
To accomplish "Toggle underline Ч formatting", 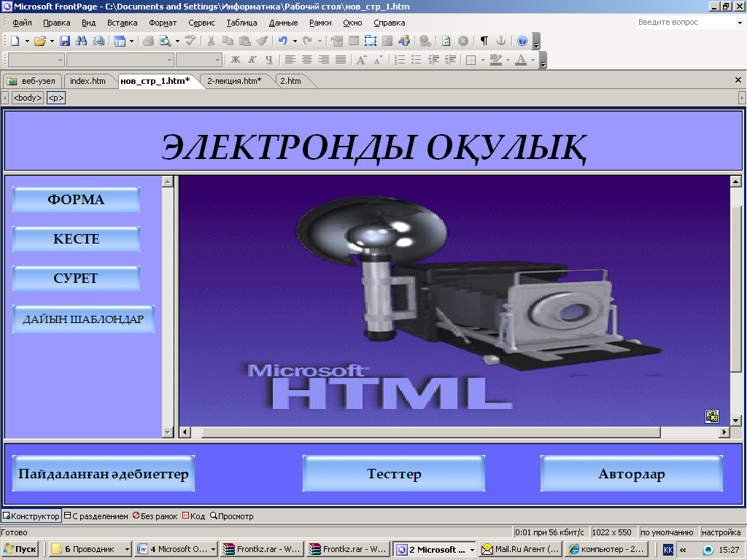I will (x=268, y=60).
